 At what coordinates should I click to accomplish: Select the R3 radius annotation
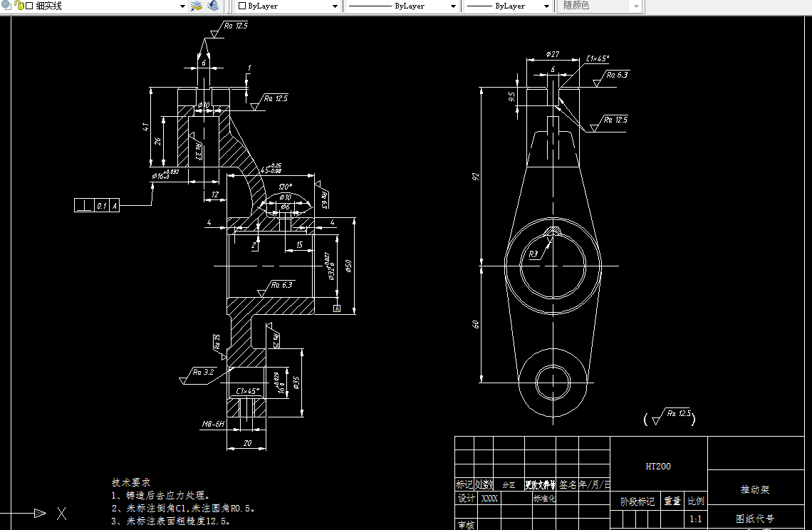pos(533,254)
